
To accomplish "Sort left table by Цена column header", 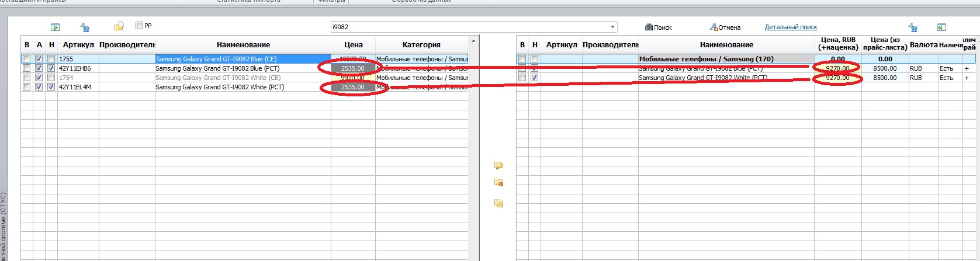I will coord(354,45).
